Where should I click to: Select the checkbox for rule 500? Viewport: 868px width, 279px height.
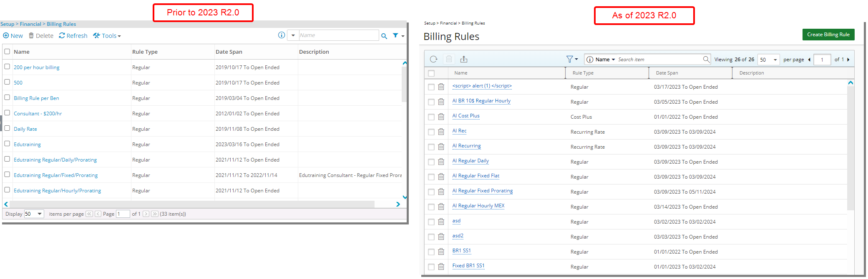[x=7, y=82]
